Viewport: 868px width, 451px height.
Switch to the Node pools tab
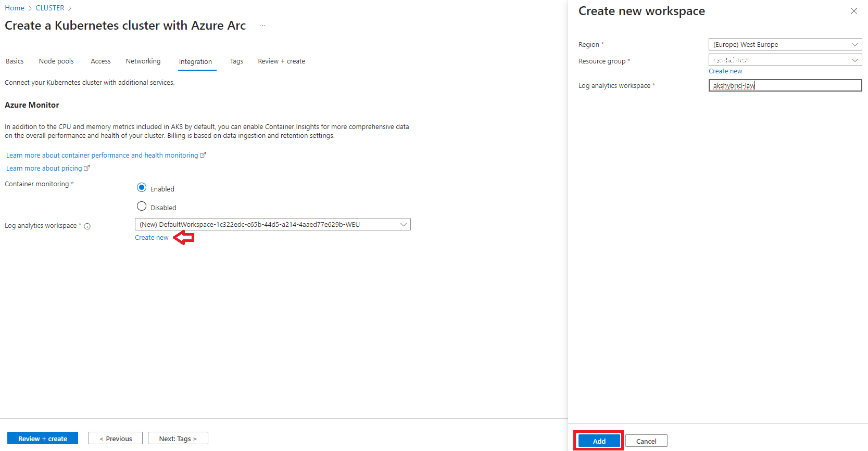point(56,61)
